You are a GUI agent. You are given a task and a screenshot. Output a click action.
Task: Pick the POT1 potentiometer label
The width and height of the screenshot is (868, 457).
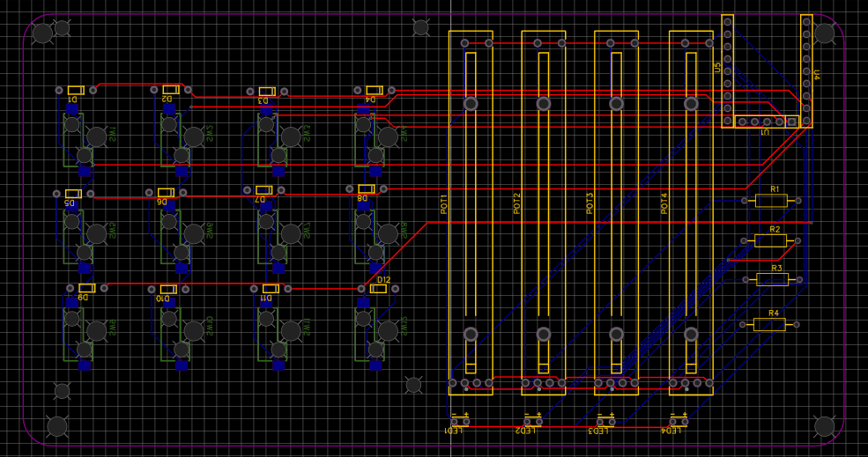click(x=444, y=204)
